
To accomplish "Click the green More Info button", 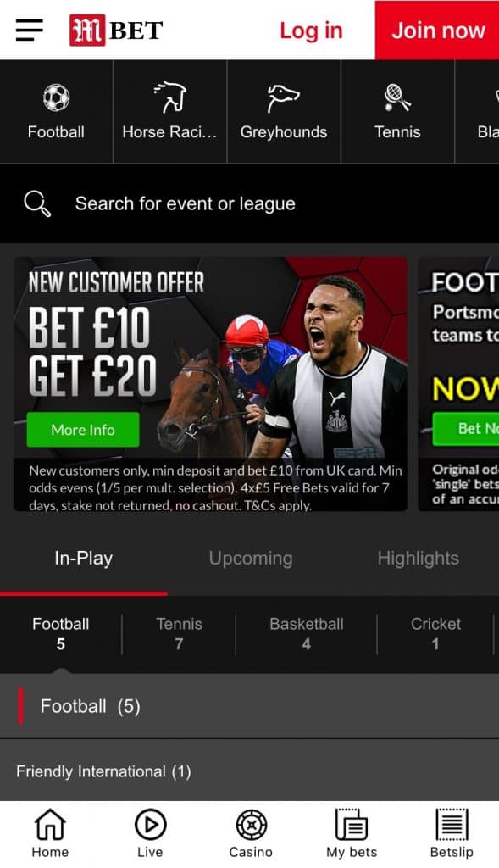I will click(x=83, y=430).
